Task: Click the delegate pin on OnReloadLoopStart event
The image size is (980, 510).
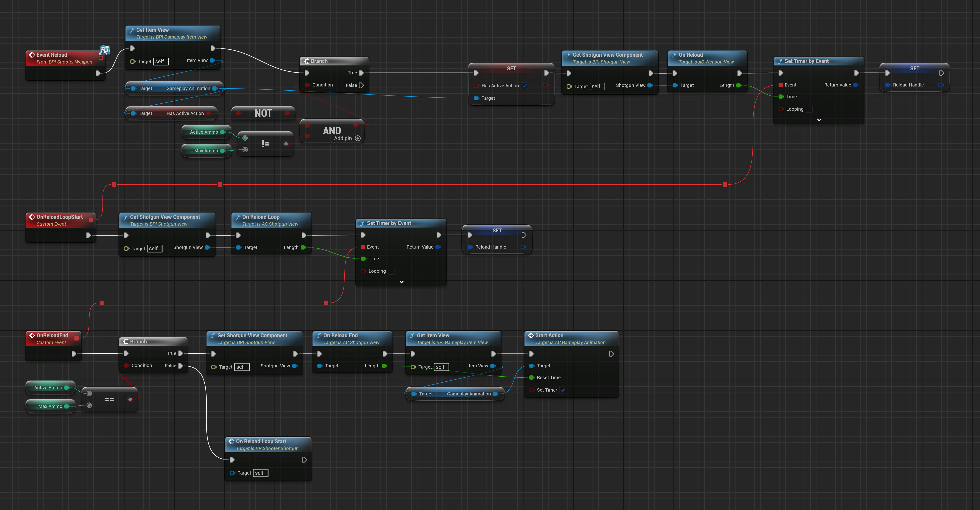Action: point(91,219)
